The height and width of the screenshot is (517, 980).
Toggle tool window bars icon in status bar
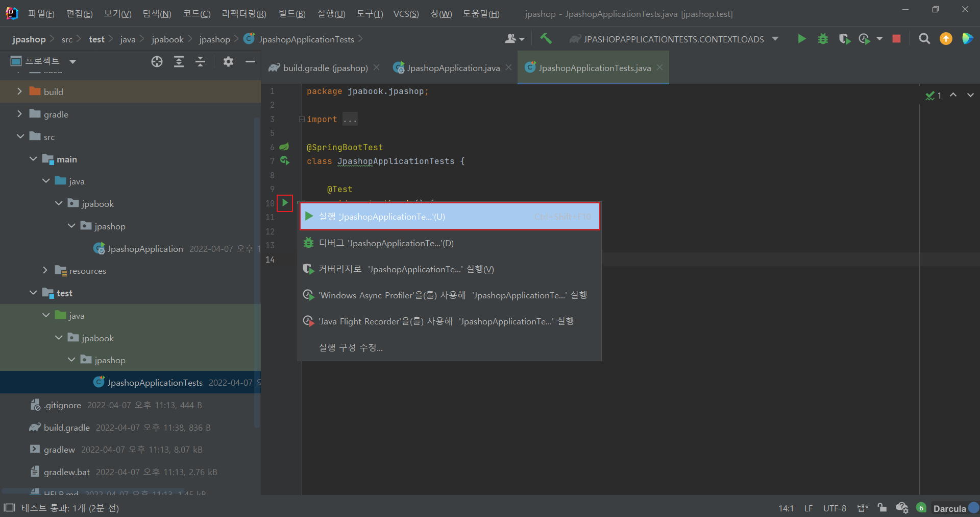(x=9, y=507)
